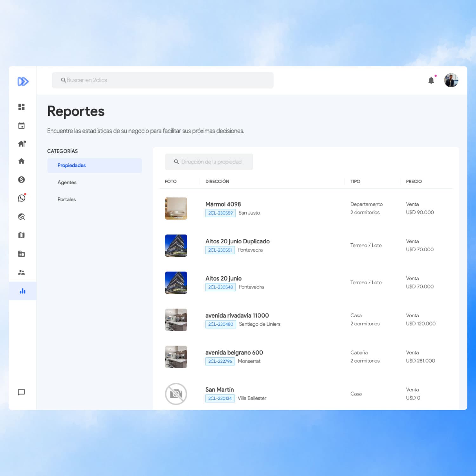Open the people group icon in sidebar
476x476 pixels.
22,272
